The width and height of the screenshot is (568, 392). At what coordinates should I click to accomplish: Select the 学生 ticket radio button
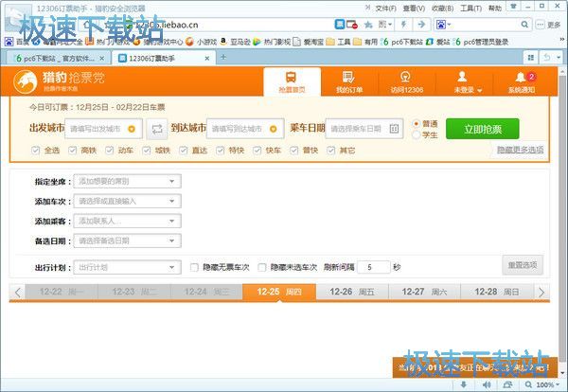[x=417, y=135]
